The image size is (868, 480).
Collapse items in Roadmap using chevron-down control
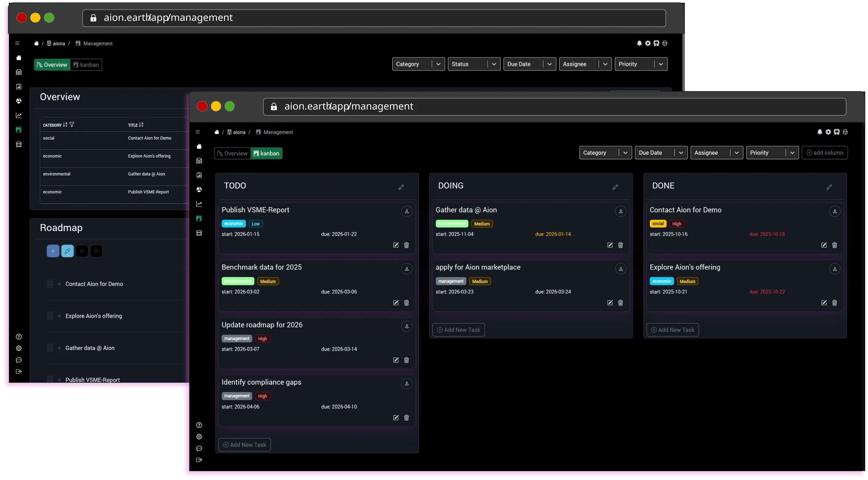click(82, 251)
